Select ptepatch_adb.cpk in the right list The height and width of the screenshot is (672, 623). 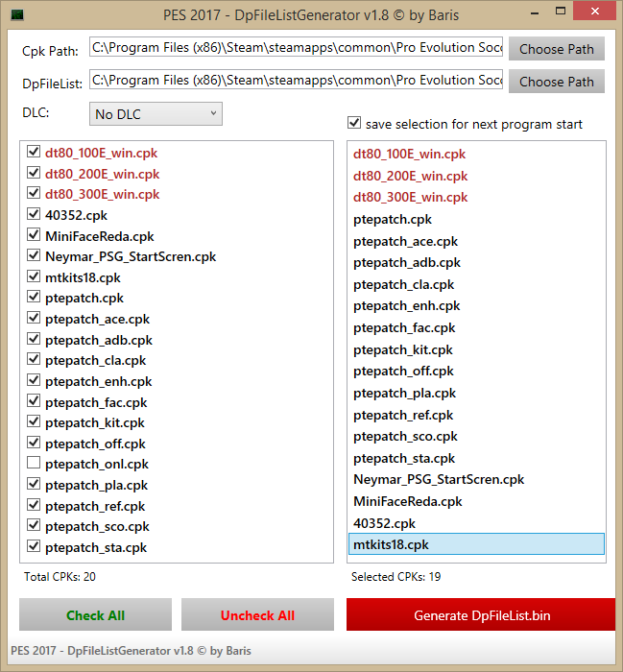pyautogui.click(x=476, y=263)
